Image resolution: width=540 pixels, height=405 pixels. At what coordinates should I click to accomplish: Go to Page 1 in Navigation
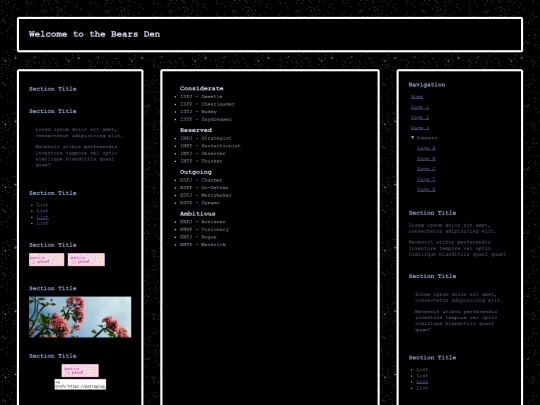pos(419,107)
